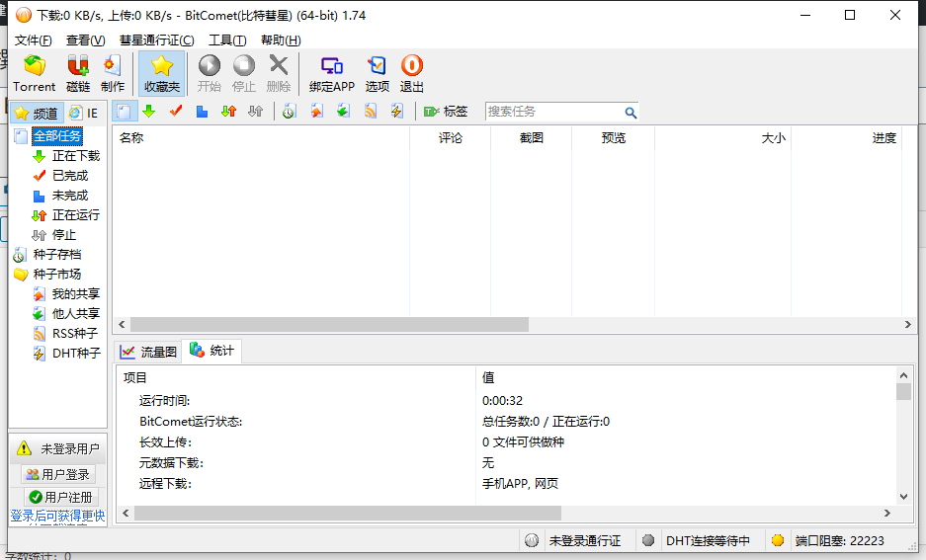Open the 彗星通行证(C) menu
Screen dimensions: 926x560
tap(156, 40)
